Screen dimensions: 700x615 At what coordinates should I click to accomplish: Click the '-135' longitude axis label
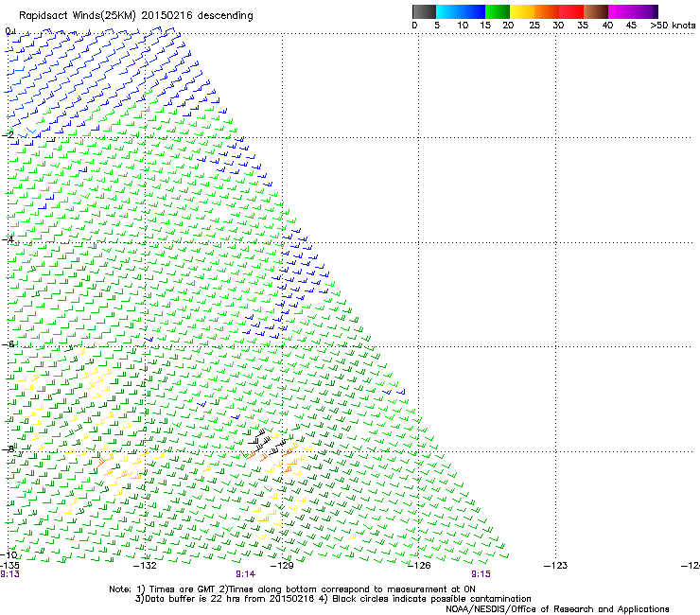[x=9, y=566]
